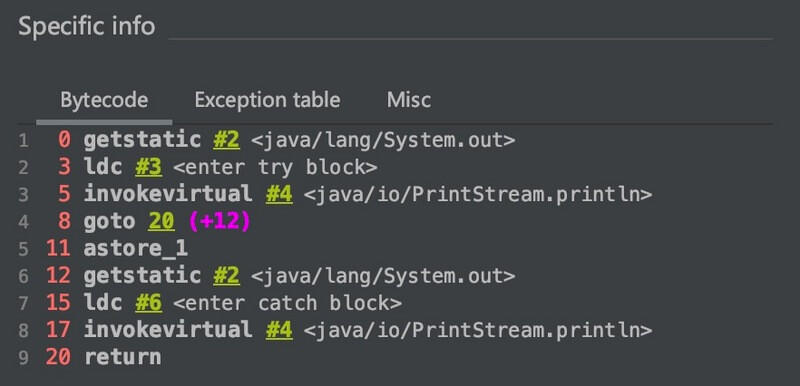Viewport: 800px width, 386px height.
Task: Click the goto instruction text
Action: [x=110, y=222]
